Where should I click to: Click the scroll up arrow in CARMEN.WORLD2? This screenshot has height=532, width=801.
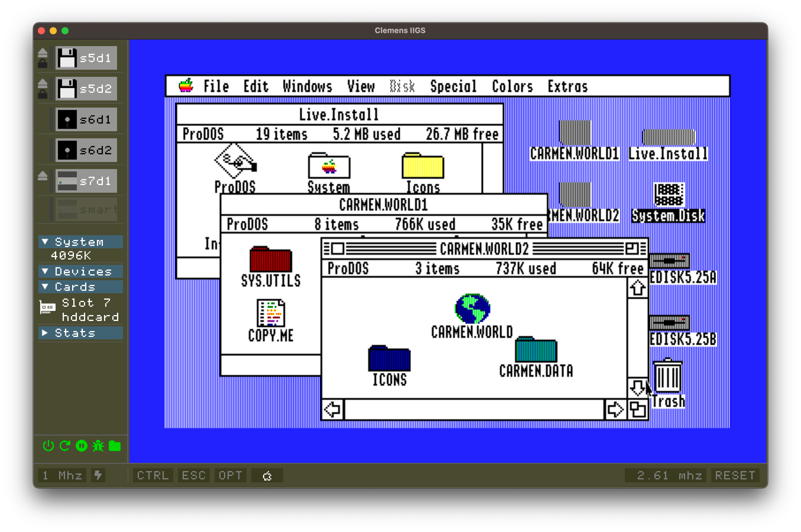(x=637, y=288)
